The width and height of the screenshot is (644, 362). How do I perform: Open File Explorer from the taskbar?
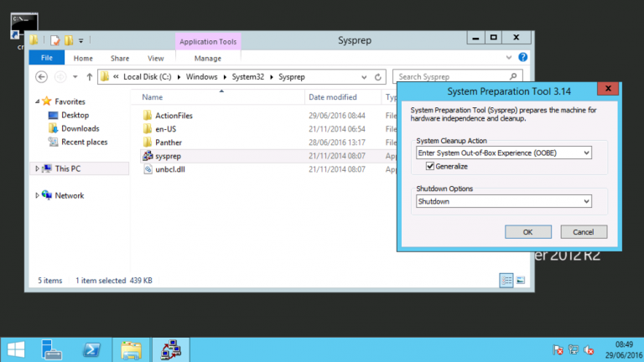(131, 350)
